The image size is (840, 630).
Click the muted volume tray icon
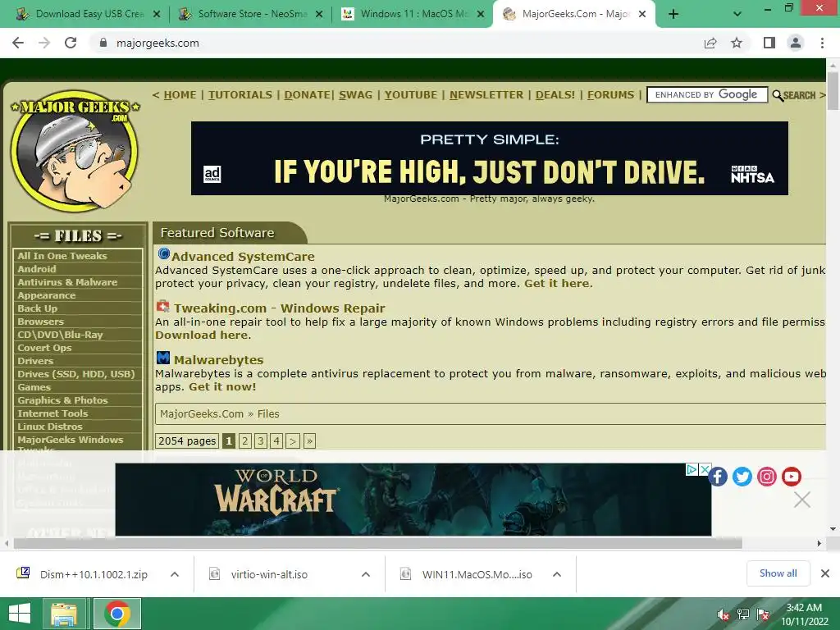724,614
